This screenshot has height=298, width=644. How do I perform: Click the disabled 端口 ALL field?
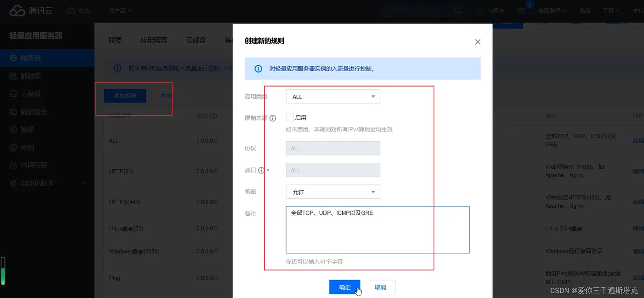pyautogui.click(x=333, y=170)
